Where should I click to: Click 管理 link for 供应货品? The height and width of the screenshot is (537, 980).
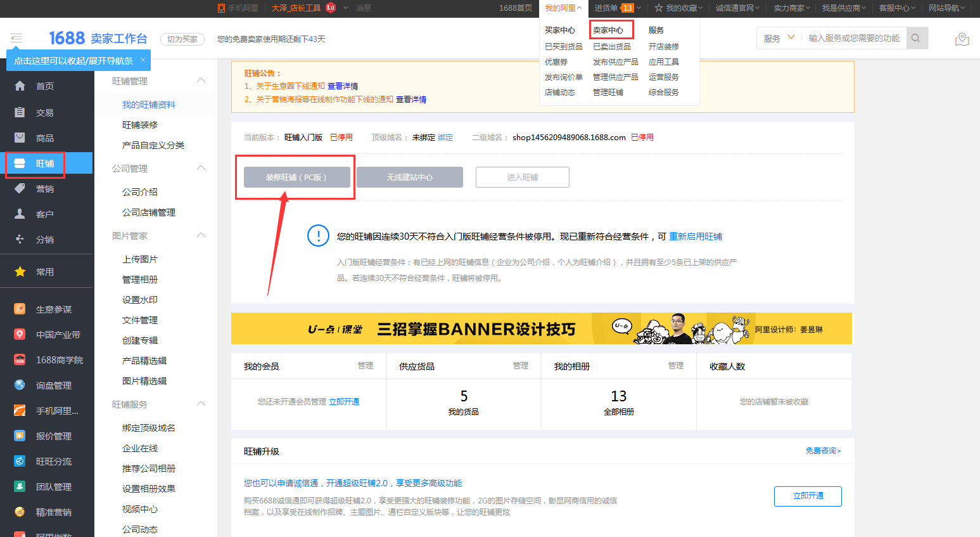click(x=521, y=366)
